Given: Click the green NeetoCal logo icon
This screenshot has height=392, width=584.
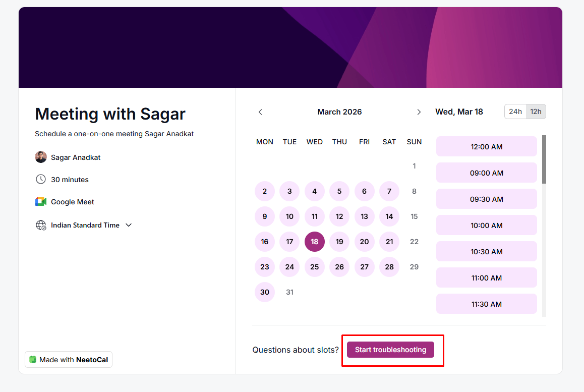Looking at the screenshot, I should (x=33, y=360).
